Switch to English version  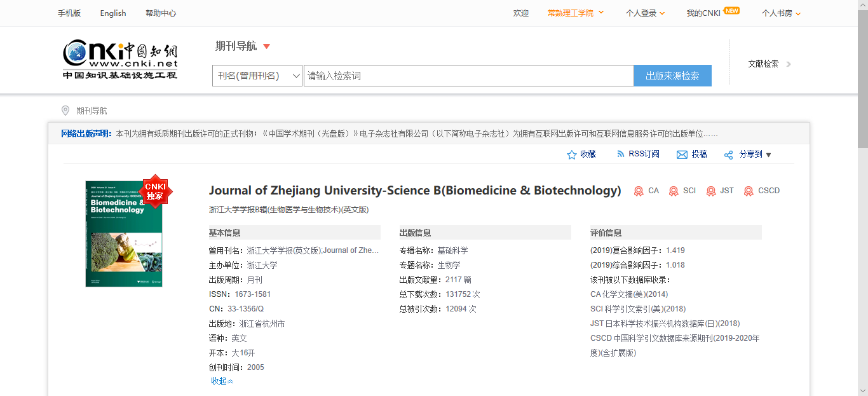(x=113, y=13)
